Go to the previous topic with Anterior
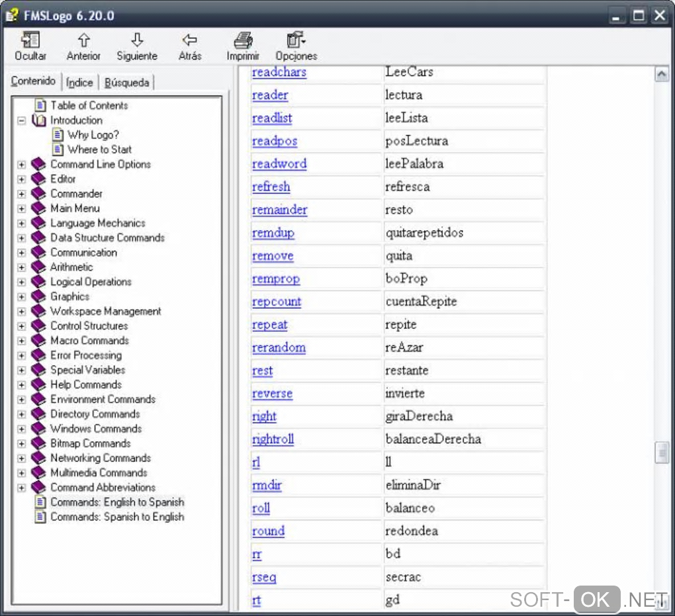The width and height of the screenshot is (675, 616). (x=83, y=46)
